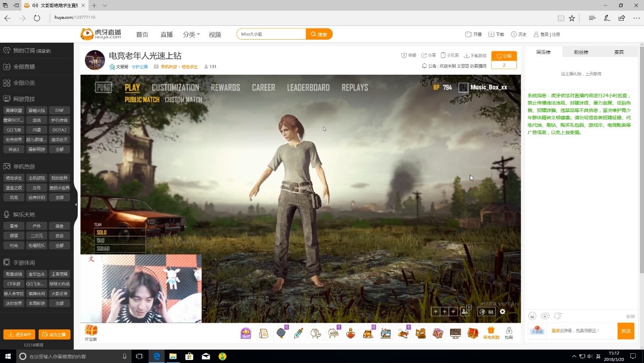Image resolution: width=644 pixels, height=363 pixels.
Task: Click 手机看 watch on phone
Action: tap(450, 55)
